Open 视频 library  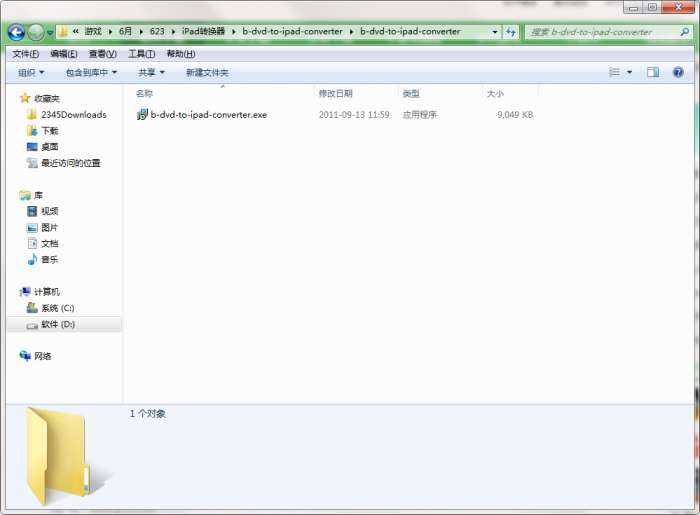pos(50,211)
